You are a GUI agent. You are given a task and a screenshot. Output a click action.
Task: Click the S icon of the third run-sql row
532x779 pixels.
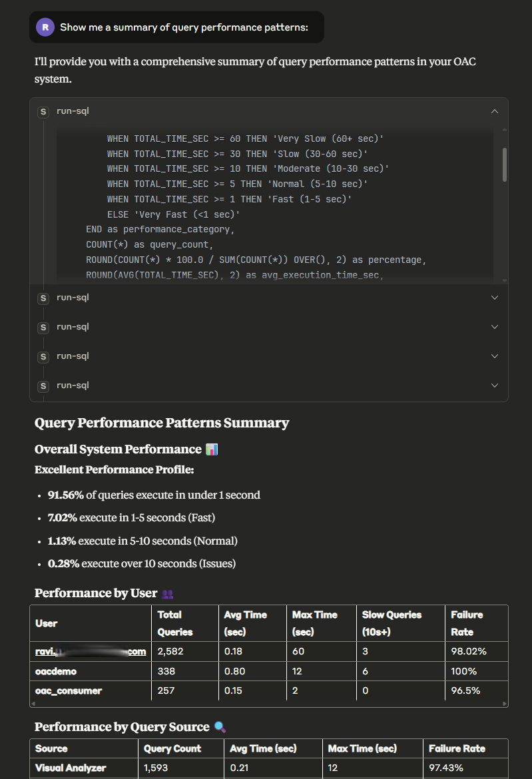(x=44, y=328)
